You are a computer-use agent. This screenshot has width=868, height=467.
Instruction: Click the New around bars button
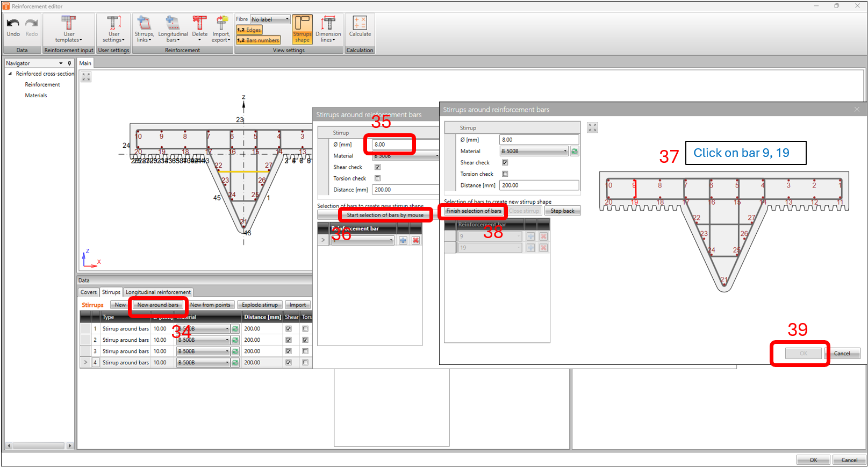point(158,305)
